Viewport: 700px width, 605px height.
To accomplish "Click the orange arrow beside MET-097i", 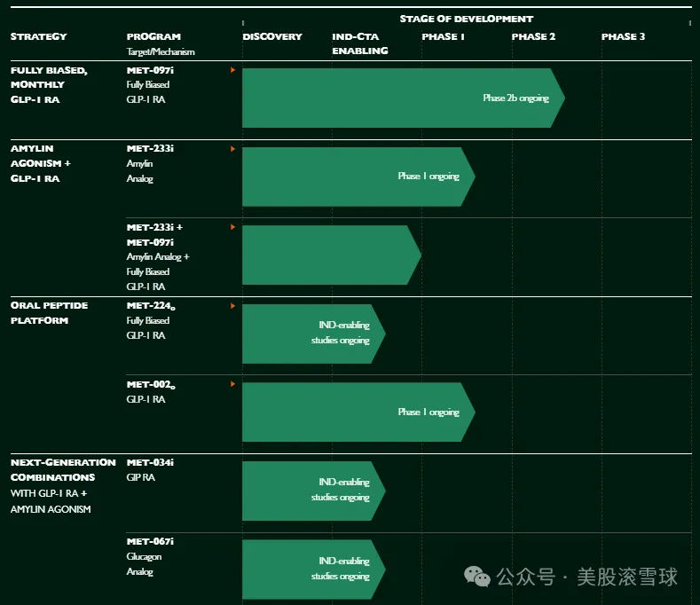I will [x=232, y=69].
